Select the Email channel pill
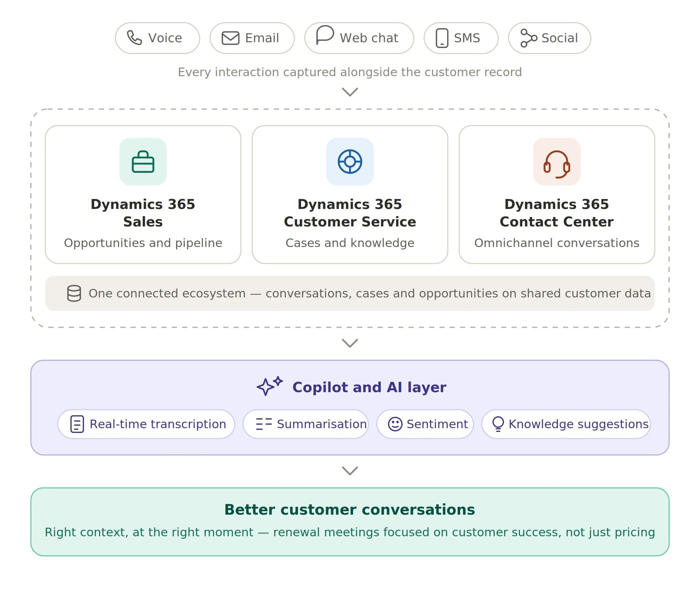 point(252,38)
